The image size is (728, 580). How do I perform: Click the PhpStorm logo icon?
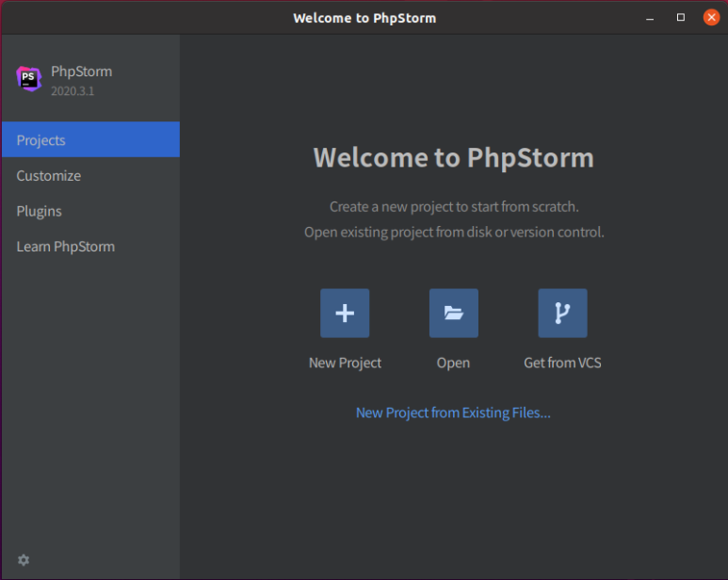click(29, 79)
